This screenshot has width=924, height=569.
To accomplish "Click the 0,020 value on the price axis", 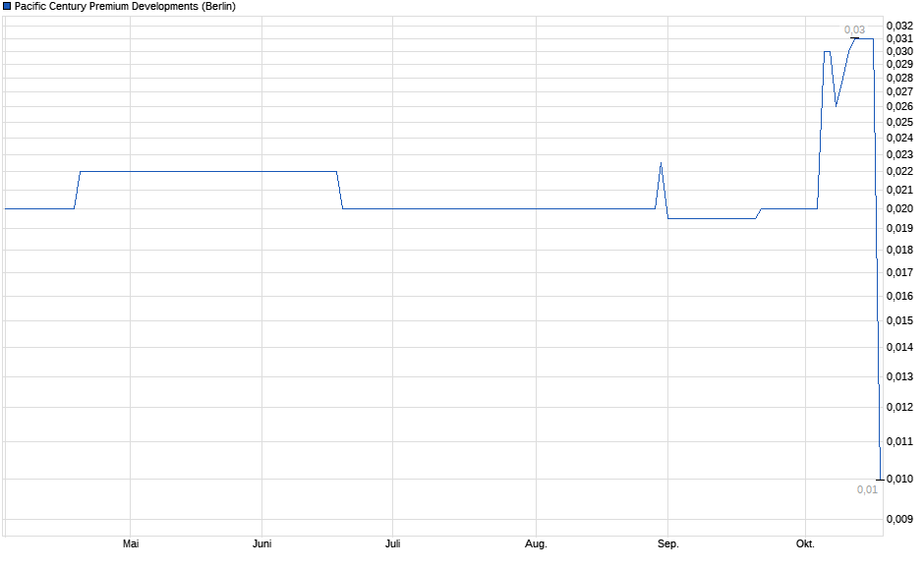I will click(x=899, y=208).
